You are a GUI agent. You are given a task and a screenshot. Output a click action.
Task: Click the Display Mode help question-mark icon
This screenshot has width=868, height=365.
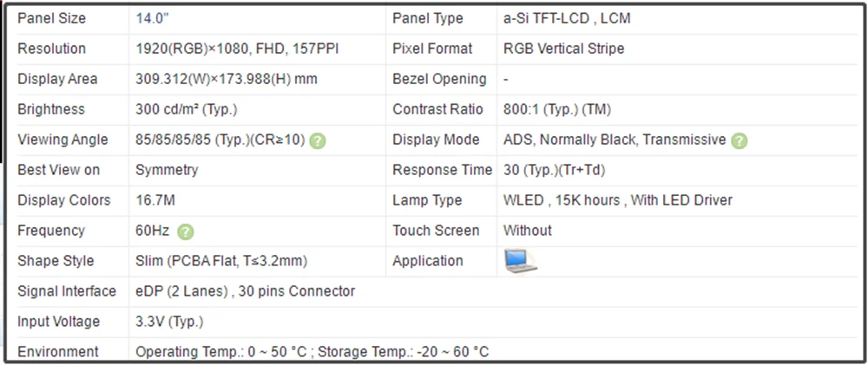point(739,141)
